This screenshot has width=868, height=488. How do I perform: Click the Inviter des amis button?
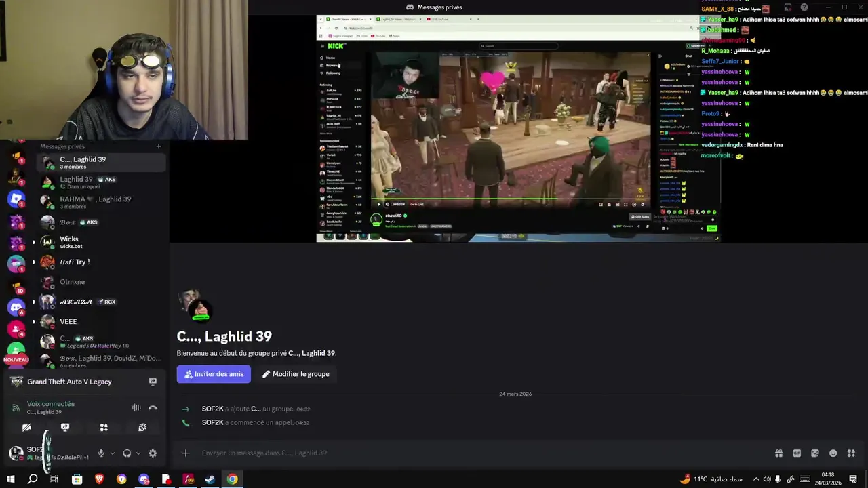[x=214, y=374]
